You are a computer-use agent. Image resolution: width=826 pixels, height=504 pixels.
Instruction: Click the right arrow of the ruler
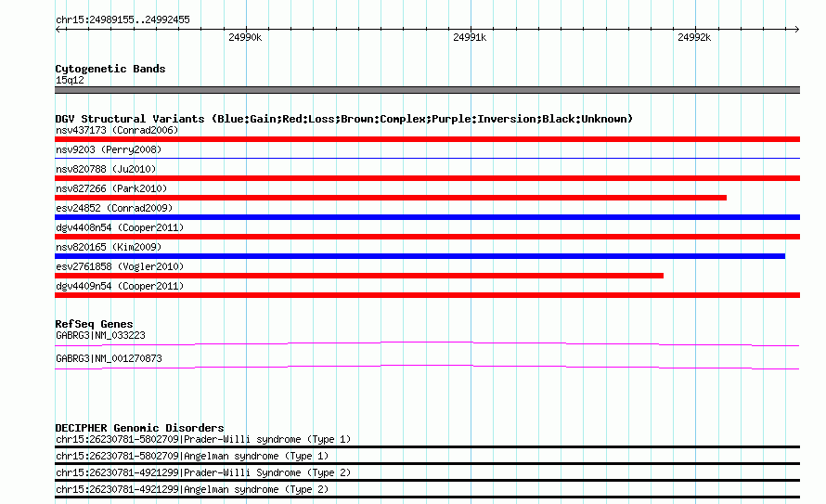(796, 29)
